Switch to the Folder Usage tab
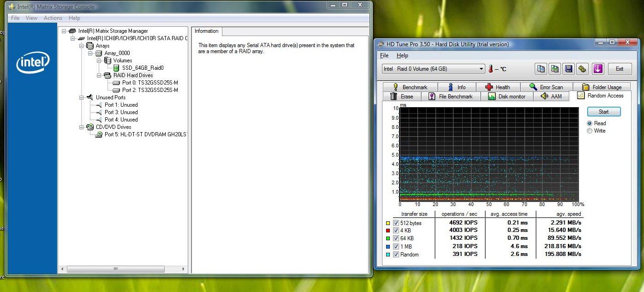Viewport: 644px width, 292px height. pyautogui.click(x=601, y=87)
